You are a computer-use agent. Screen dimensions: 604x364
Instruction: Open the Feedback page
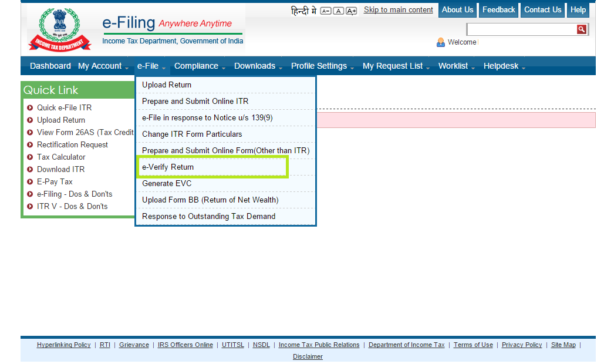pyautogui.click(x=498, y=10)
